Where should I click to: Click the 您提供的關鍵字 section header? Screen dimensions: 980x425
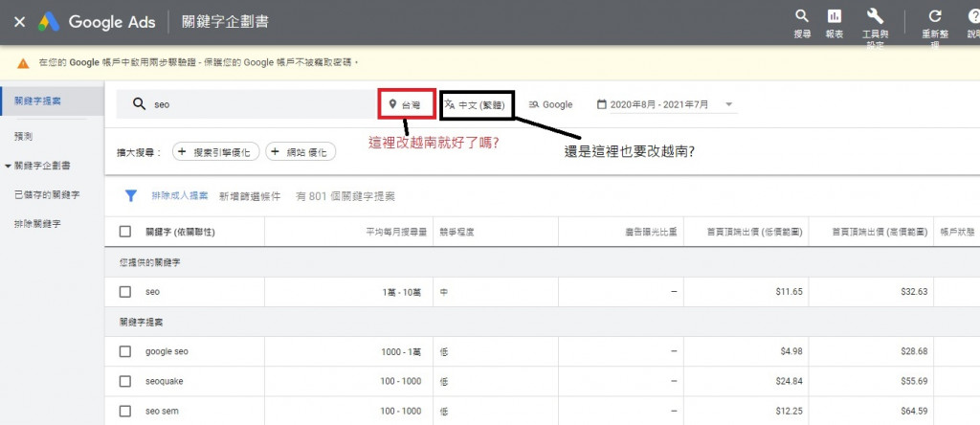point(150,262)
